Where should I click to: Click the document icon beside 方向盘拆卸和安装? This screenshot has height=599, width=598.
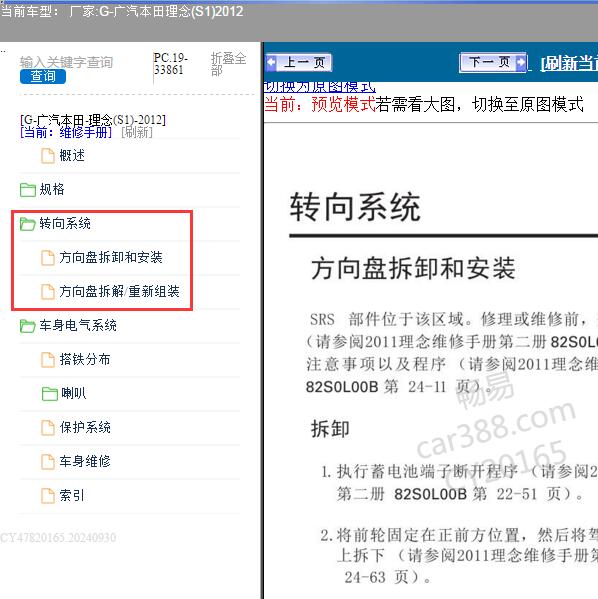[48, 257]
